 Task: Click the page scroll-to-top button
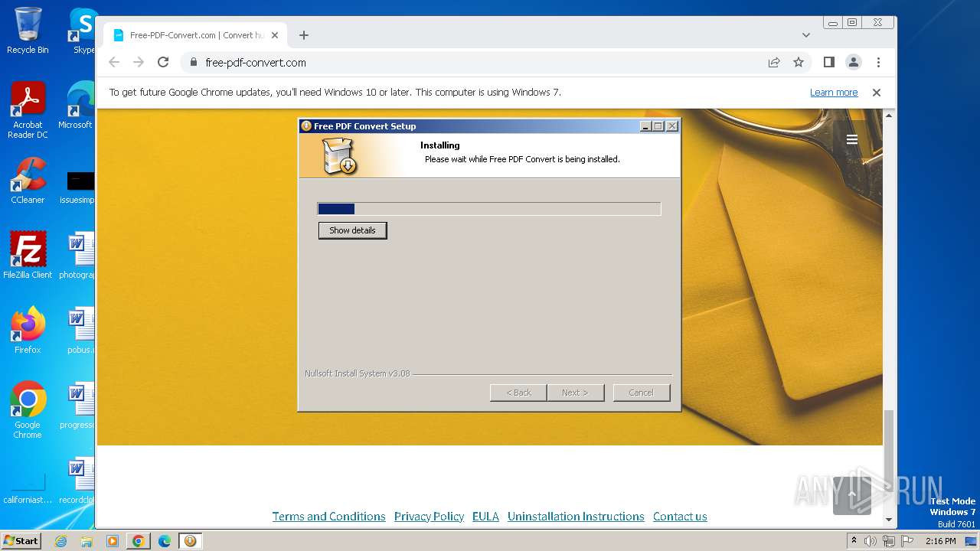(x=851, y=495)
